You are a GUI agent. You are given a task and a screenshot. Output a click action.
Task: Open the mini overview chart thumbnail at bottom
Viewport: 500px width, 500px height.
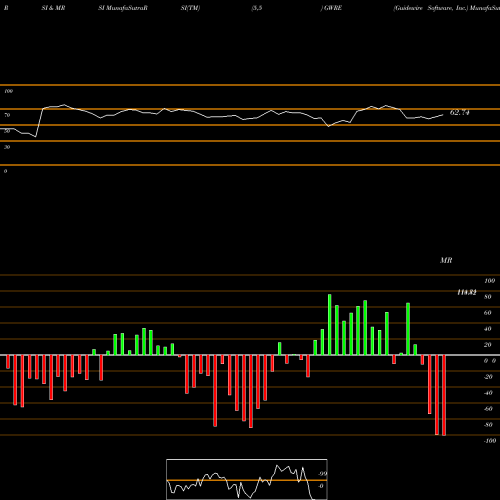click(247, 479)
